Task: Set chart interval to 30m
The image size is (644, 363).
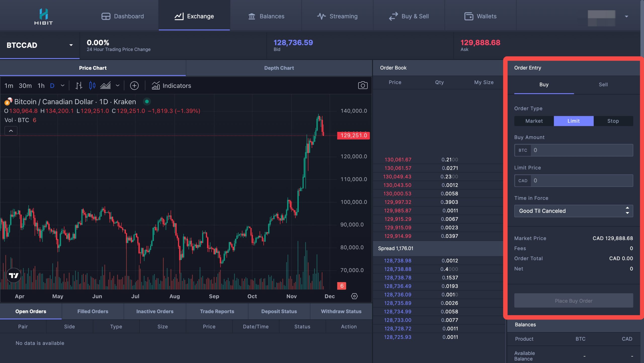Action: (x=25, y=86)
